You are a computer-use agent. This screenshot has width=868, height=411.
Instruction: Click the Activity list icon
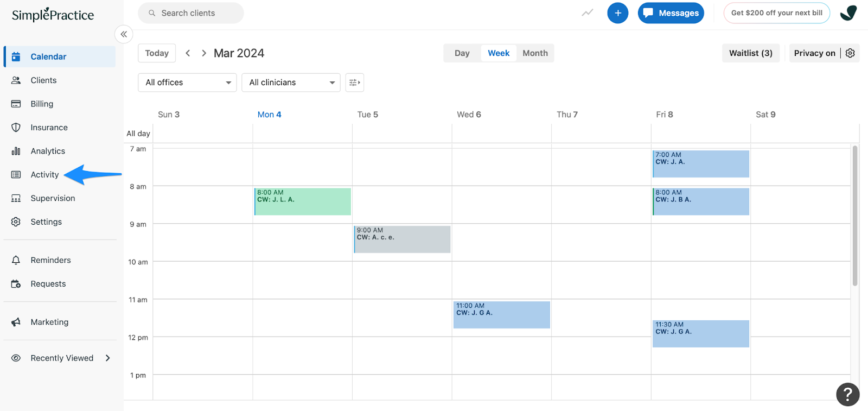[x=16, y=175]
